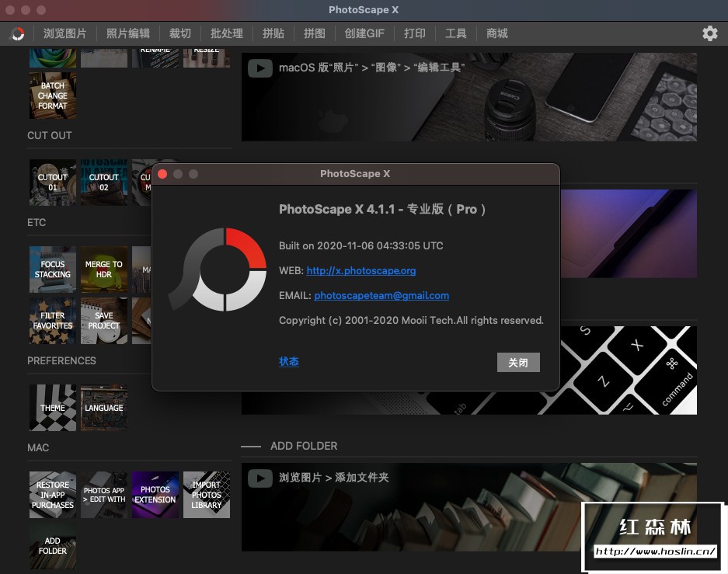The width and height of the screenshot is (728, 574).
Task: Play the Add Folder tutorial video
Action: [260, 478]
